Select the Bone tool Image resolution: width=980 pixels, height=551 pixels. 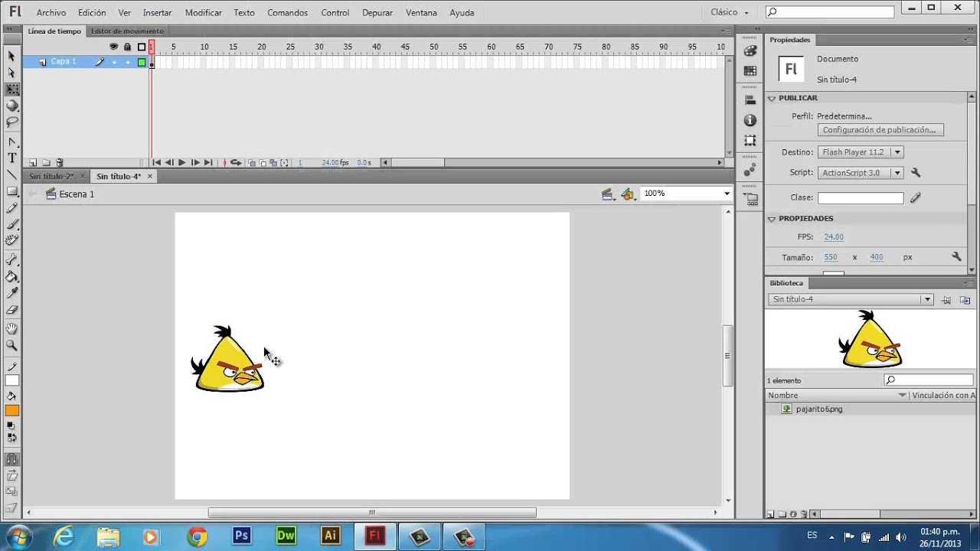point(12,260)
